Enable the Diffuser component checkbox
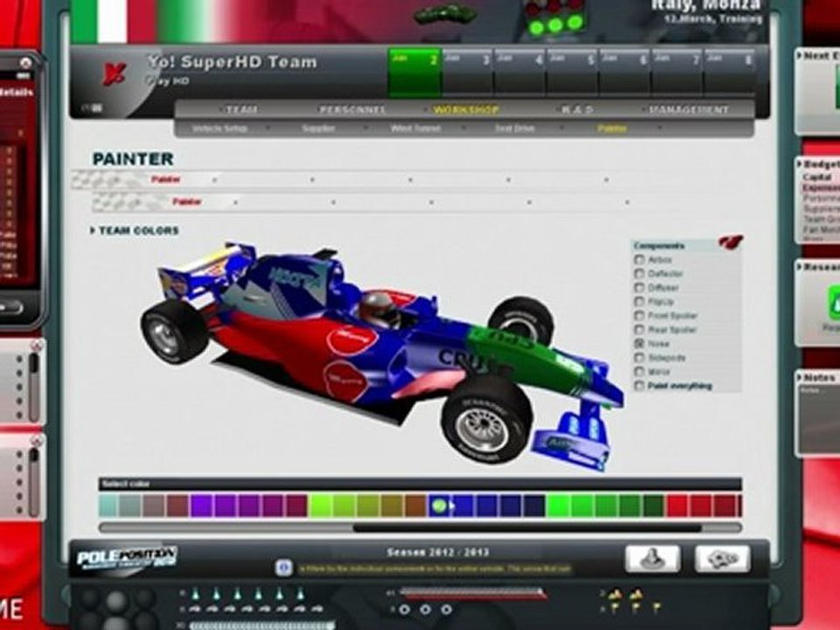Viewport: 840px width, 630px height. [639, 288]
